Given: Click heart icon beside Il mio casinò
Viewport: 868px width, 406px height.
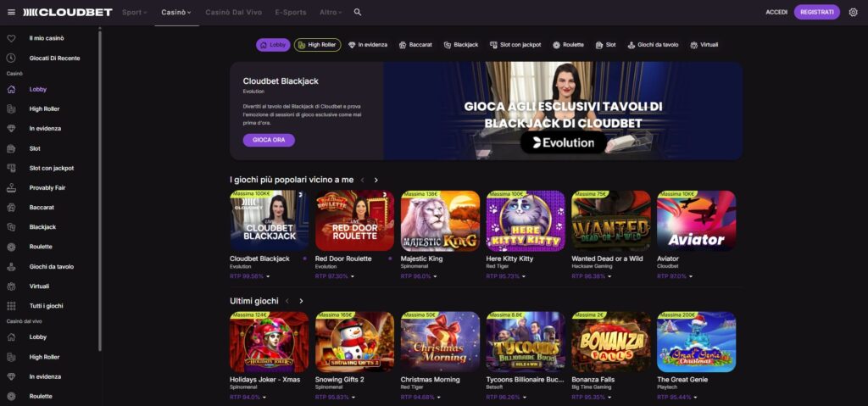Looking at the screenshot, I should coord(11,38).
